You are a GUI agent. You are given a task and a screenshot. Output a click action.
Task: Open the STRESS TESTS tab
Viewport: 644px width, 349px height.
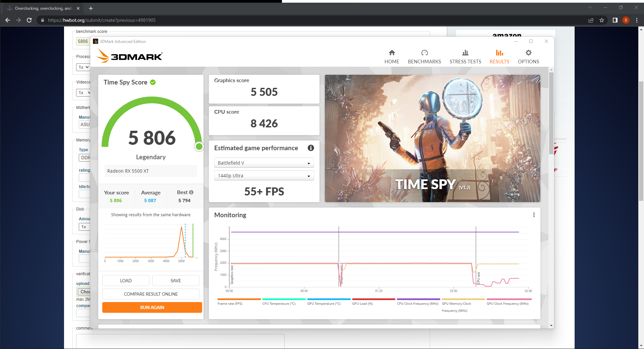pyautogui.click(x=465, y=57)
